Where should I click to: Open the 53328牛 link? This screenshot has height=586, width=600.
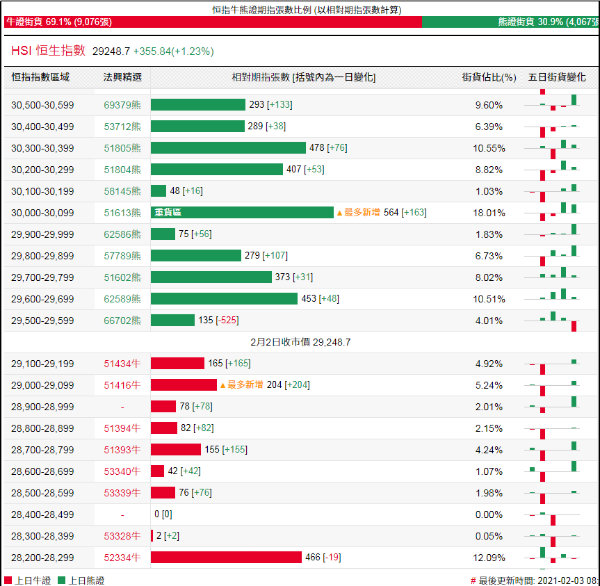pyautogui.click(x=122, y=536)
